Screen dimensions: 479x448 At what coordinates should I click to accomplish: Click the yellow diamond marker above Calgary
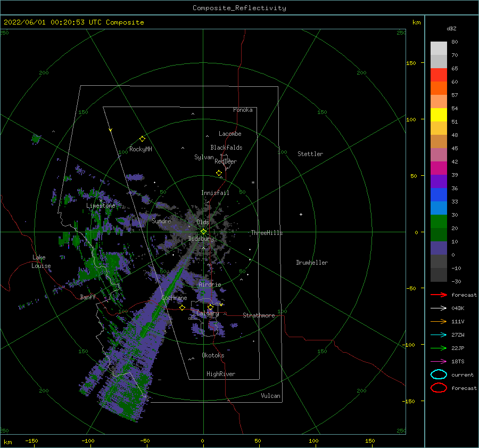click(210, 307)
